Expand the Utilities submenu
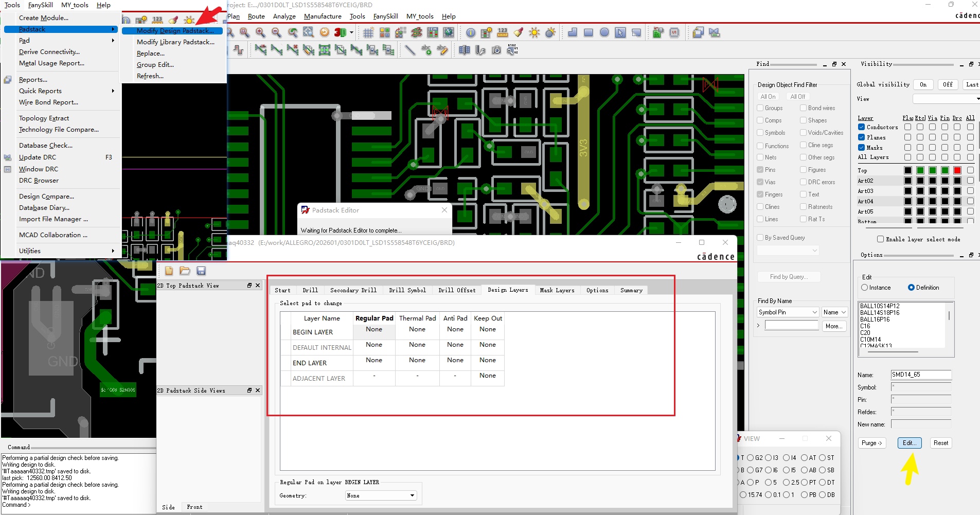Screen dimensions: 980x515 click(x=113, y=251)
